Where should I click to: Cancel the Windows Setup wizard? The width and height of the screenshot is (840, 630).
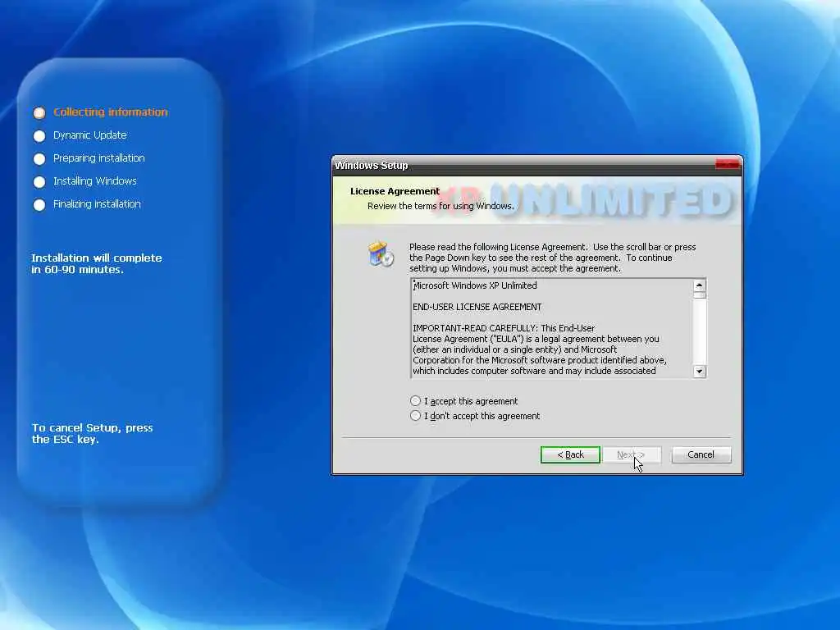coord(701,454)
